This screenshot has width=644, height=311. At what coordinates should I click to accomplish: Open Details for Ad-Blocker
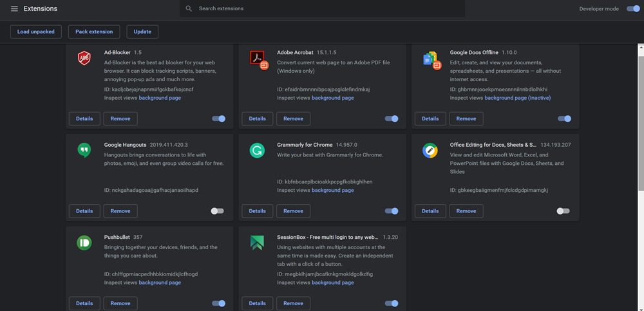pyautogui.click(x=84, y=118)
